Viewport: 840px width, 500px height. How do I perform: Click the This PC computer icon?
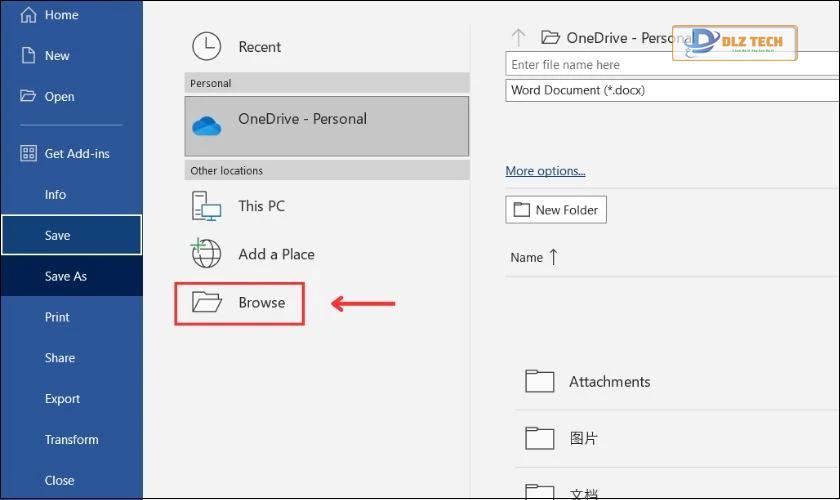coord(206,206)
